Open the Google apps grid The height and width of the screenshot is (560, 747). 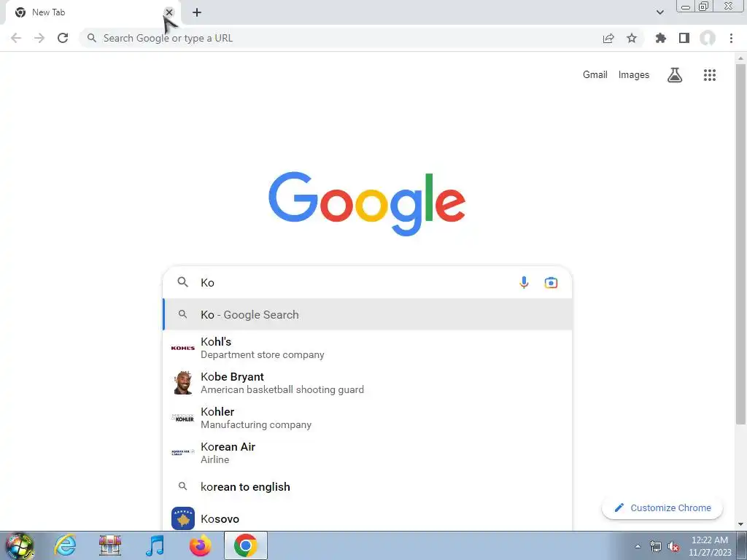[x=710, y=75]
